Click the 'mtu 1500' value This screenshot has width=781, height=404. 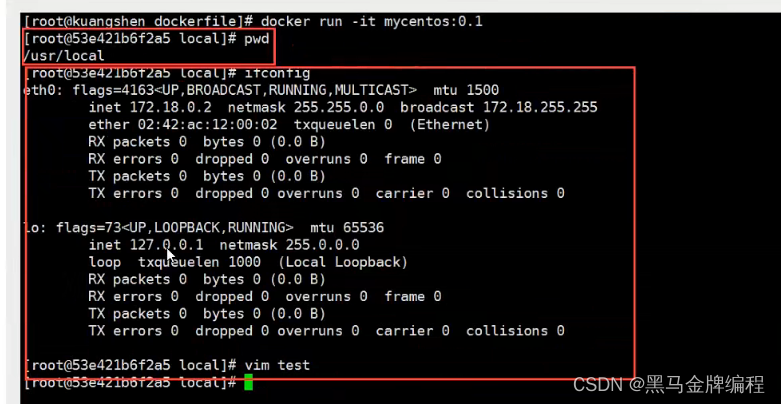[x=466, y=90]
